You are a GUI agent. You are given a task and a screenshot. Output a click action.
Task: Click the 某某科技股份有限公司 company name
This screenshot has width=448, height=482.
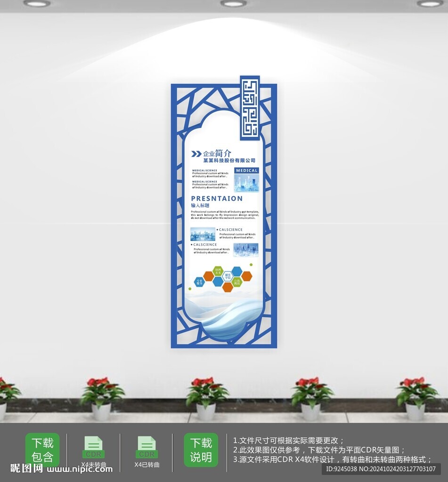(229, 161)
